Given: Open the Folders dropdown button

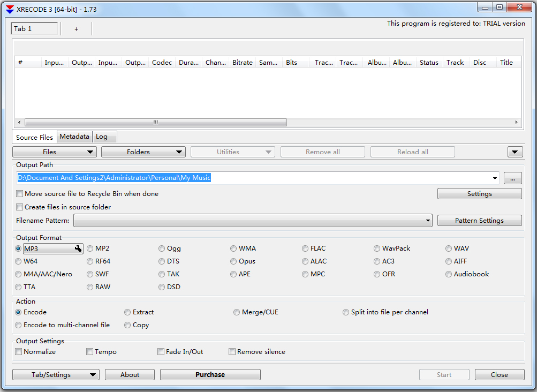Looking at the screenshot, I should (143, 152).
